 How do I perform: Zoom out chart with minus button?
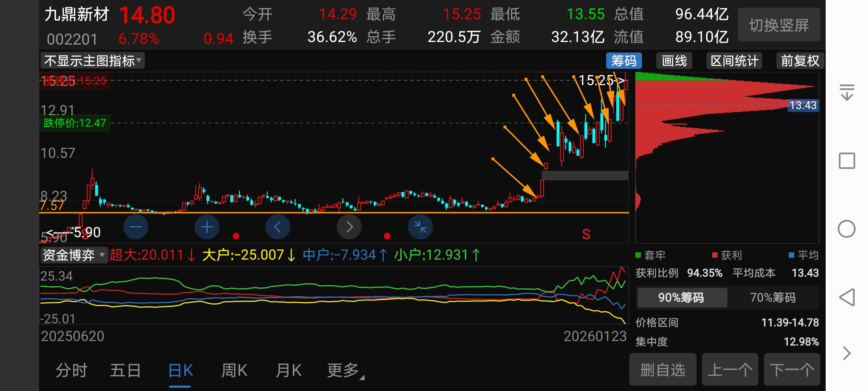136,227
